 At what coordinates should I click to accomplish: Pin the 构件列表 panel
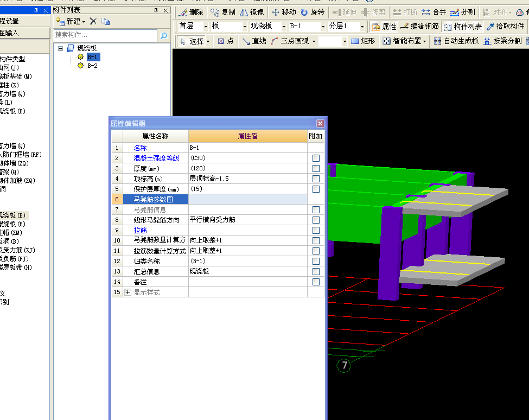[x=156, y=10]
